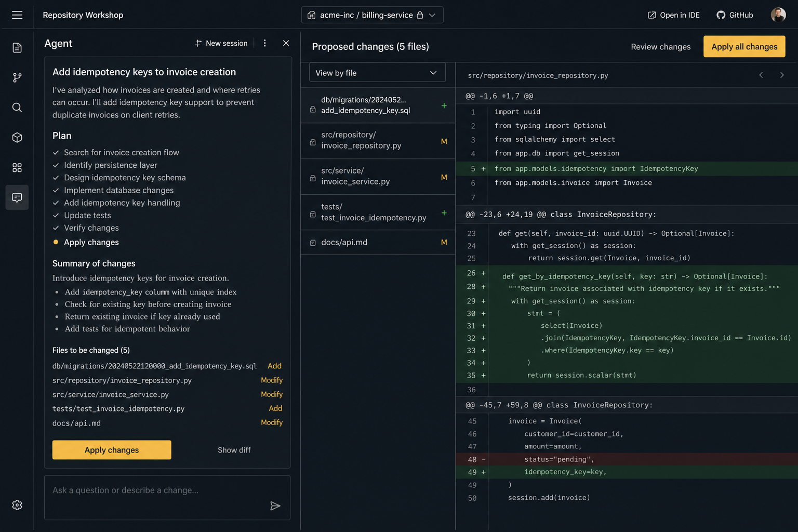Select src/repository/invoice_repository.py in file list
This screenshot has height=532, width=798.
point(378,141)
